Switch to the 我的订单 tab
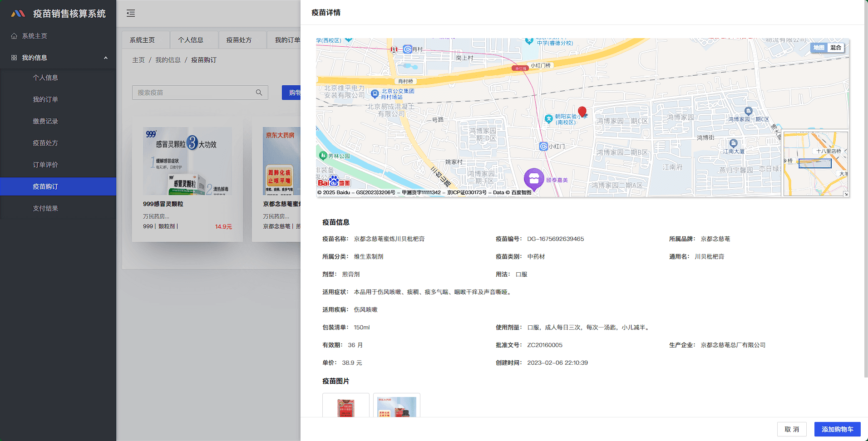The width and height of the screenshot is (868, 441). pyautogui.click(x=284, y=40)
